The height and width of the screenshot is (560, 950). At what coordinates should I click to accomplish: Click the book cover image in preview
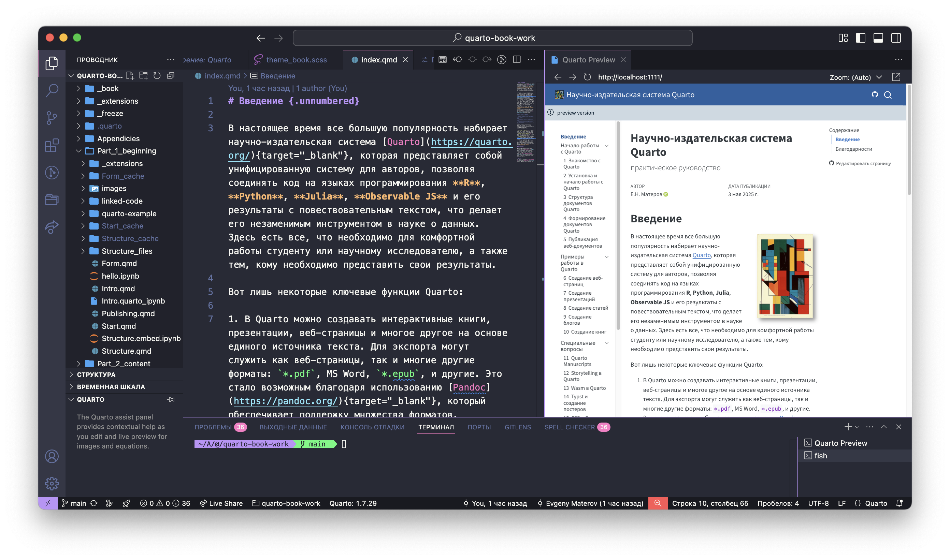(x=785, y=277)
